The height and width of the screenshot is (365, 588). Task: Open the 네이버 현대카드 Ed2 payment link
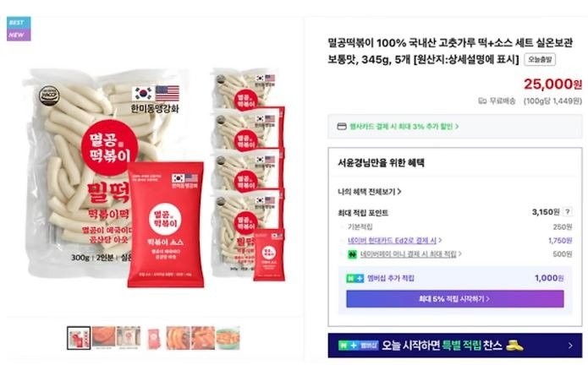tap(394, 240)
